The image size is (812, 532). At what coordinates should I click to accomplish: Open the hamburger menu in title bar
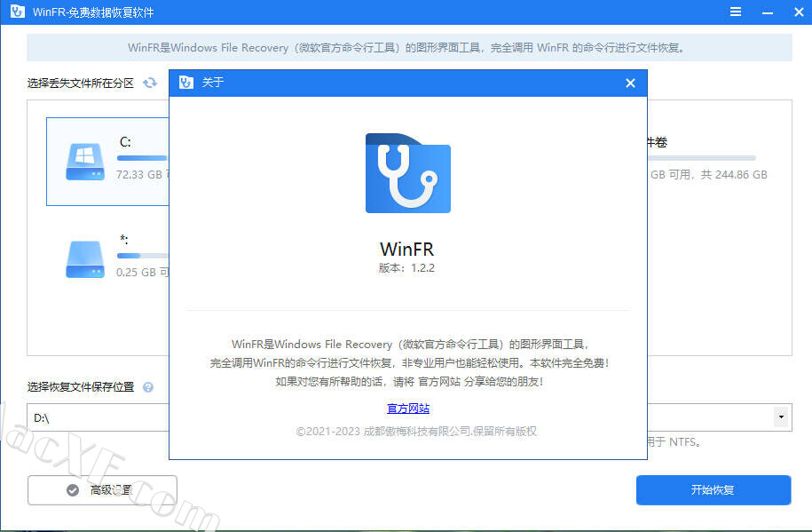pyautogui.click(x=736, y=12)
